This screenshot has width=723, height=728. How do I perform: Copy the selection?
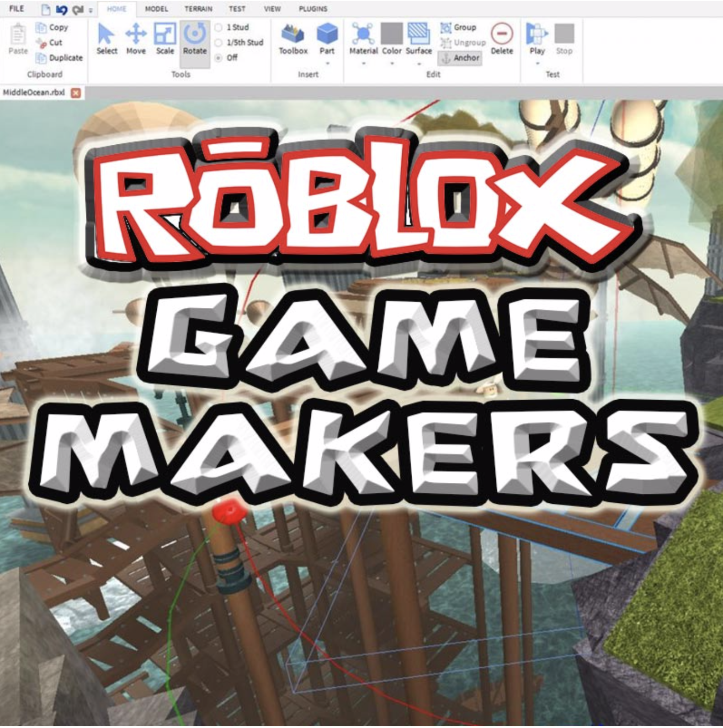pyautogui.click(x=52, y=27)
